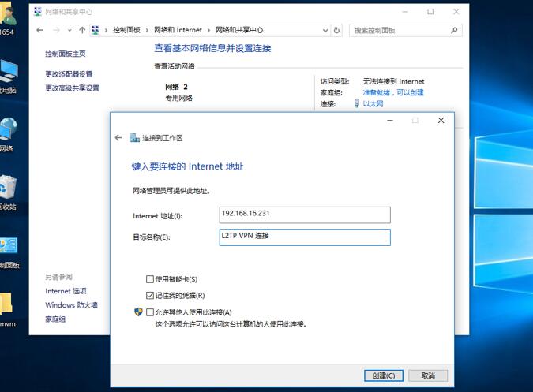The width and height of the screenshot is (533, 392).
Task: Select the 此电脑 desktop icon
Action: (x=8, y=75)
